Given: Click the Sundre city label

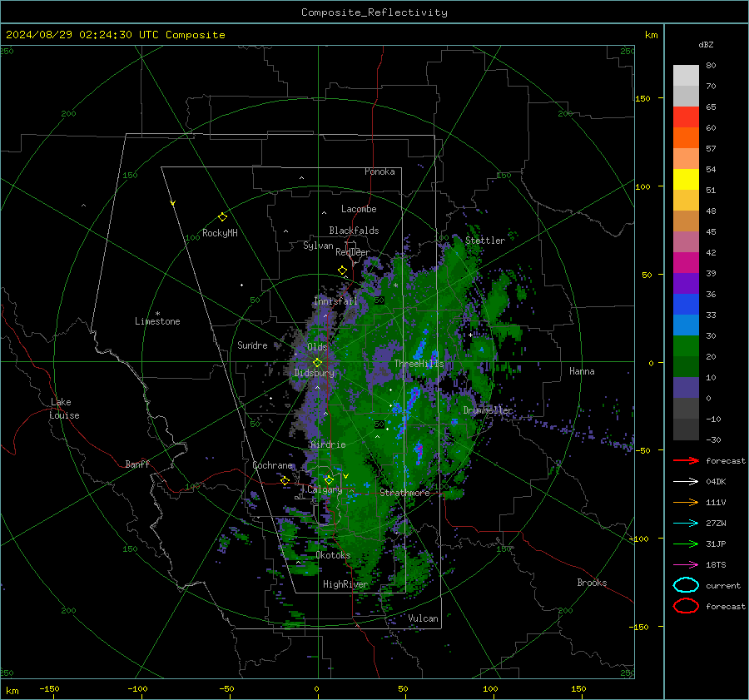Looking at the screenshot, I should click(252, 345).
